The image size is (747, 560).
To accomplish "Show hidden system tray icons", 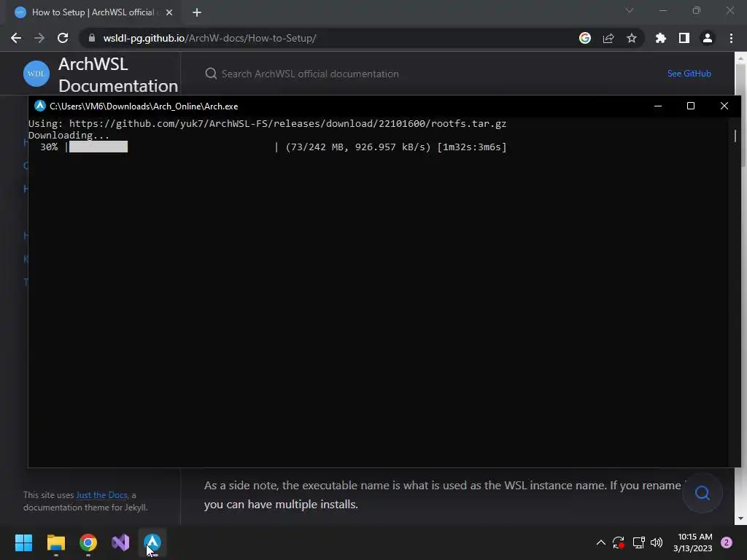I will 601,542.
